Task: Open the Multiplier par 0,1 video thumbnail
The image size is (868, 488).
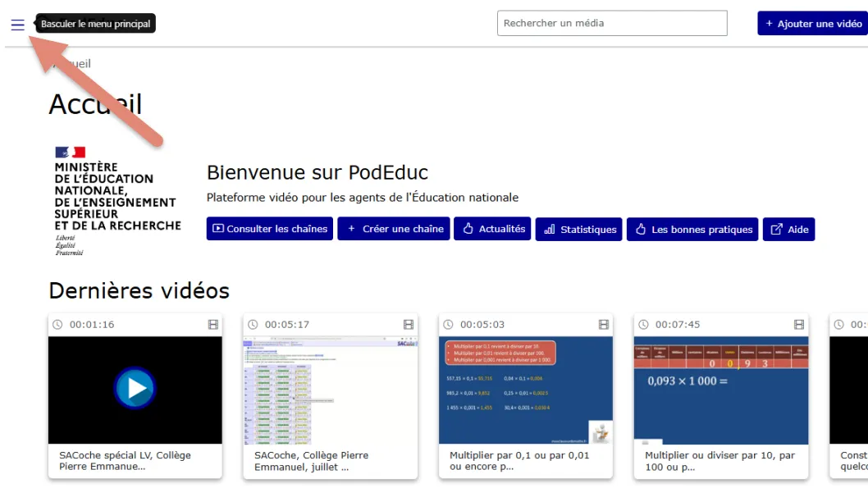Action: pyautogui.click(x=526, y=390)
